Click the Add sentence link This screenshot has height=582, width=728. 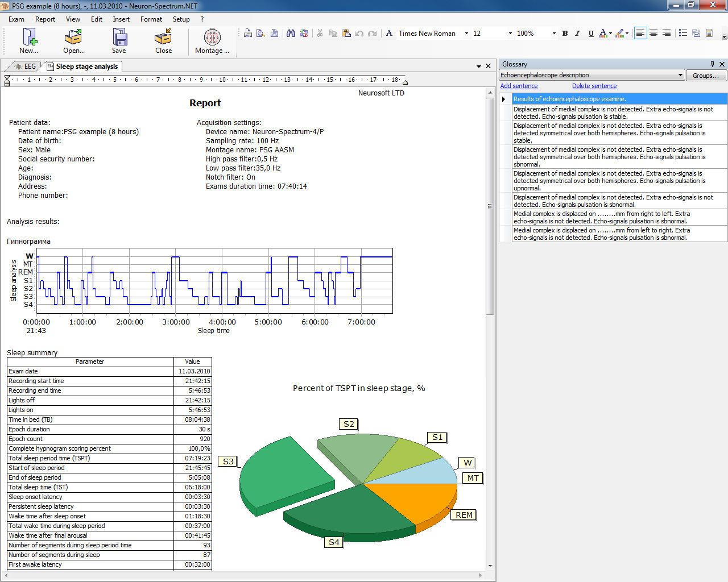(519, 86)
